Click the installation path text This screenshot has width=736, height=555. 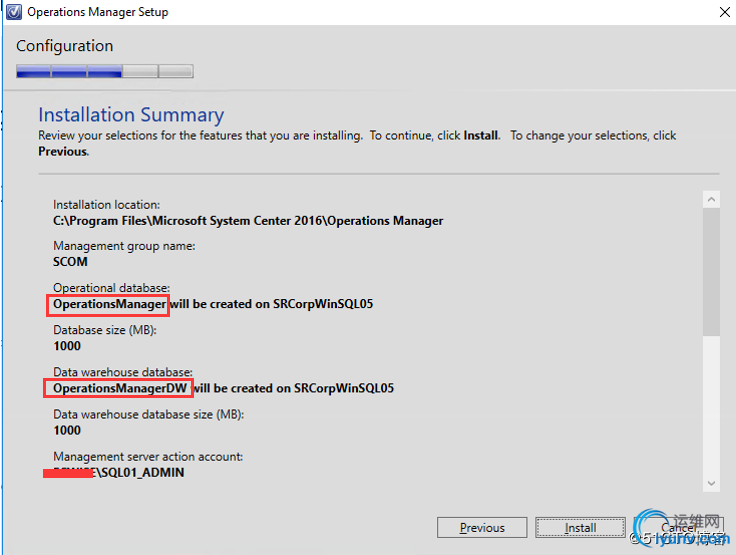tap(248, 221)
